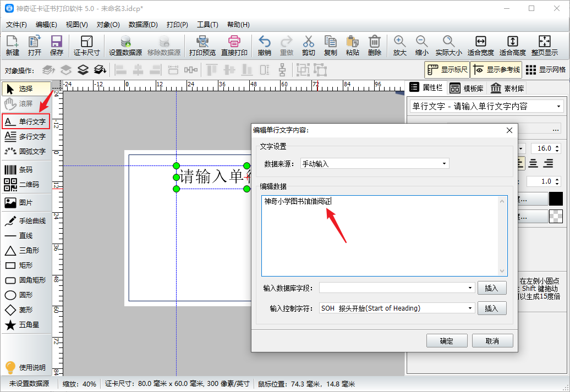Select the 圆弧文字 arc text tool
The image size is (570, 392).
(25, 151)
